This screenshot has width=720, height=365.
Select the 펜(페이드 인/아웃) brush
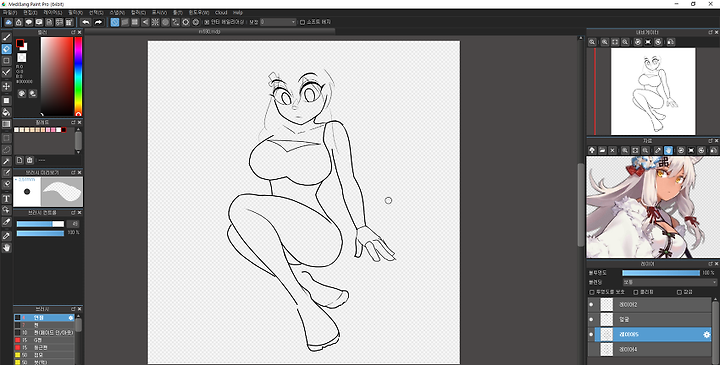point(44,332)
